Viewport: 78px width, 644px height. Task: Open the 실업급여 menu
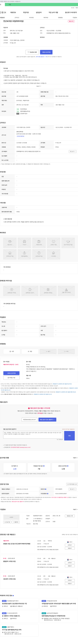click(39, 13)
